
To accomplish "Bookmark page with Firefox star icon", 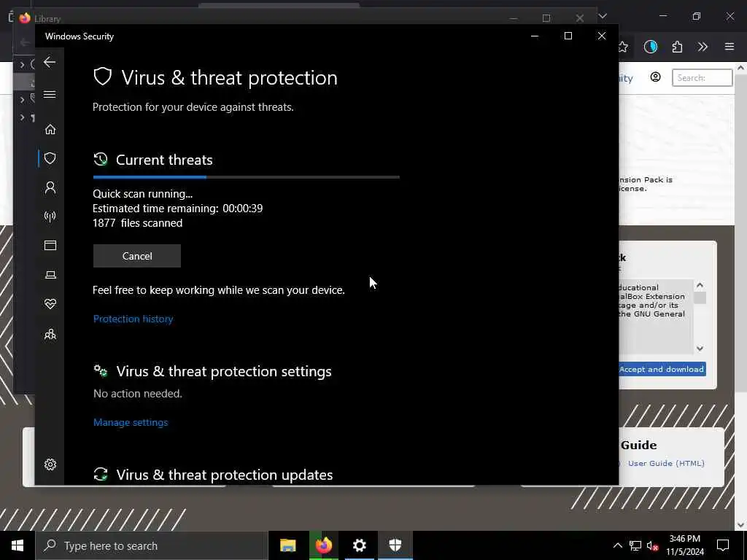I will pos(623,47).
